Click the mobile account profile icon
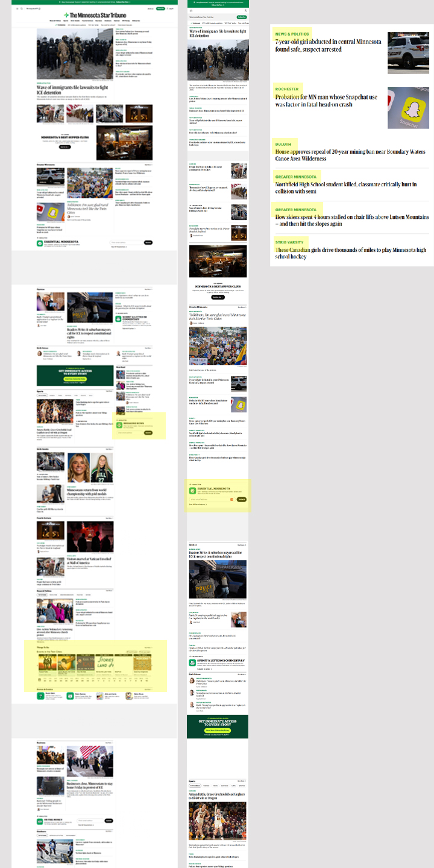 (x=245, y=10)
